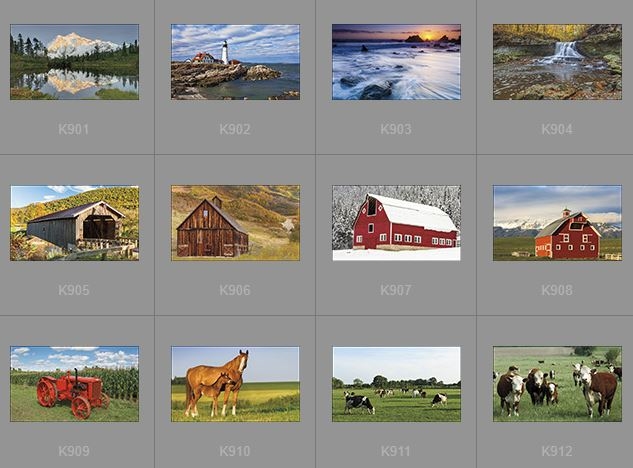Select the K910 caption
Viewport: 633px width, 468px height.
pyautogui.click(x=235, y=451)
